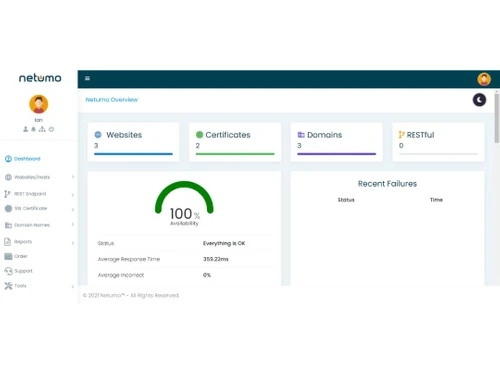Click the Netumo copyright footer text
500x375 pixels.
tap(131, 295)
